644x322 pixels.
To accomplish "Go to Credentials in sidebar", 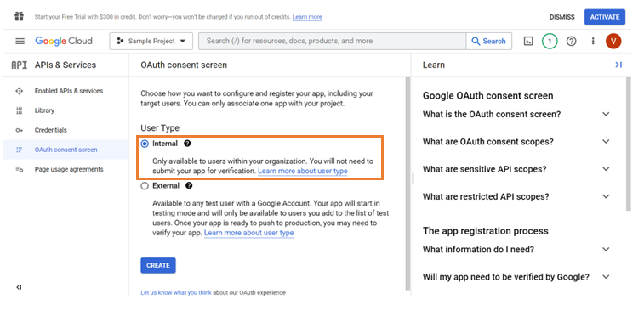I will point(50,130).
